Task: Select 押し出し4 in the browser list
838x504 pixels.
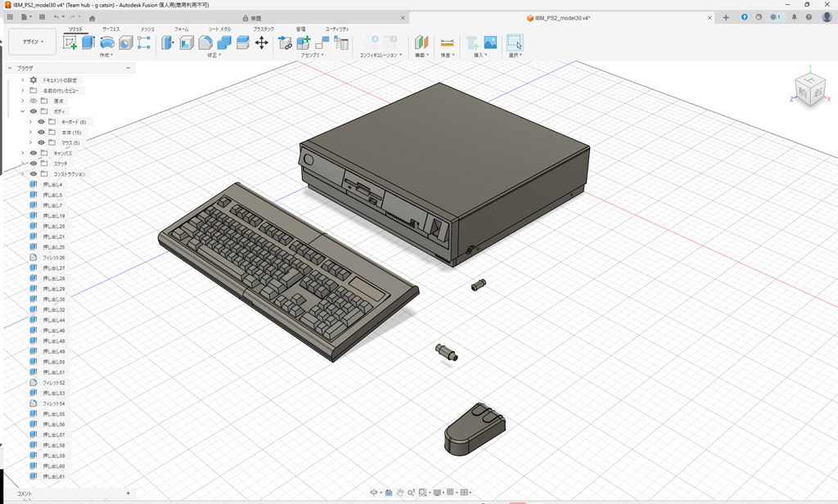Action: click(52, 185)
